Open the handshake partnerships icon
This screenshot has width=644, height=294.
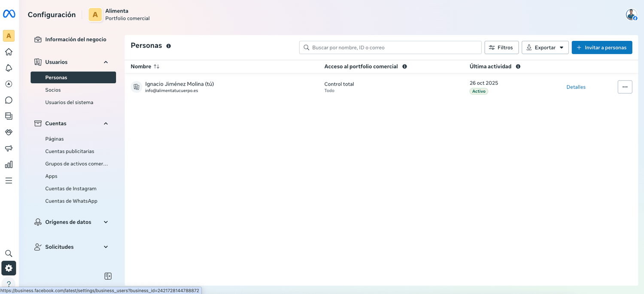coord(9,132)
